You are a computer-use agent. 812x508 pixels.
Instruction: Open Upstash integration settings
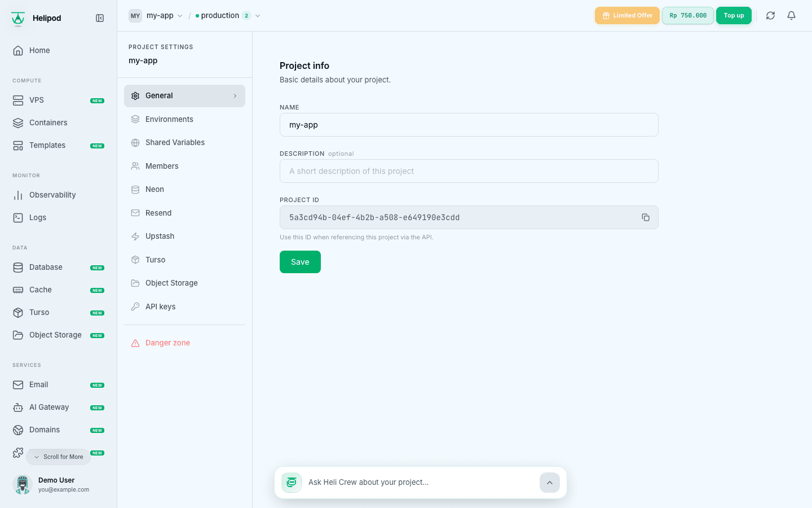(184, 237)
